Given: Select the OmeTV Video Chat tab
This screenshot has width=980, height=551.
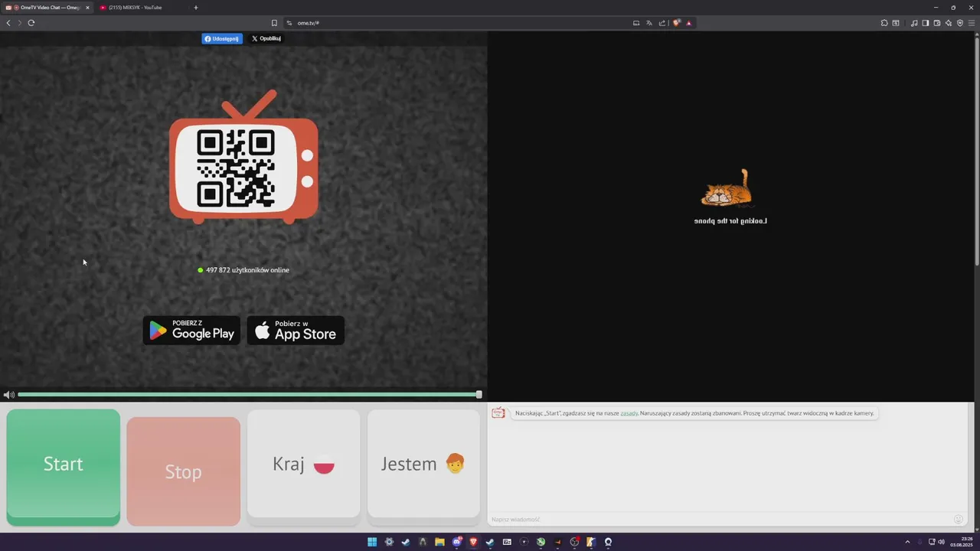Looking at the screenshot, I should coord(46,8).
